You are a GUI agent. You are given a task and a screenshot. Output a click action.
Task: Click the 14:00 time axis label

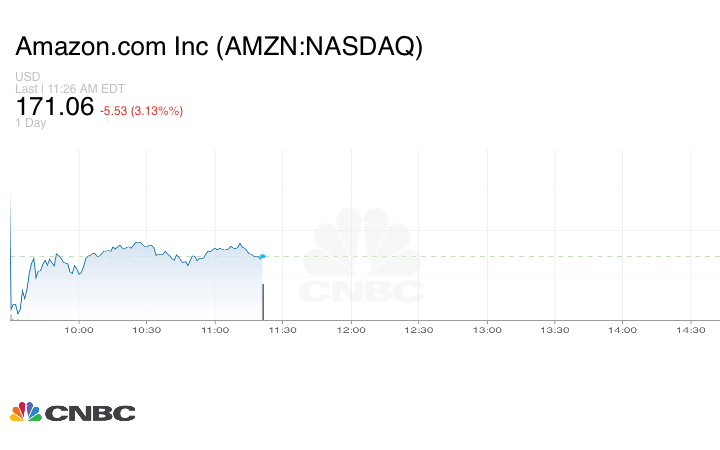(623, 330)
